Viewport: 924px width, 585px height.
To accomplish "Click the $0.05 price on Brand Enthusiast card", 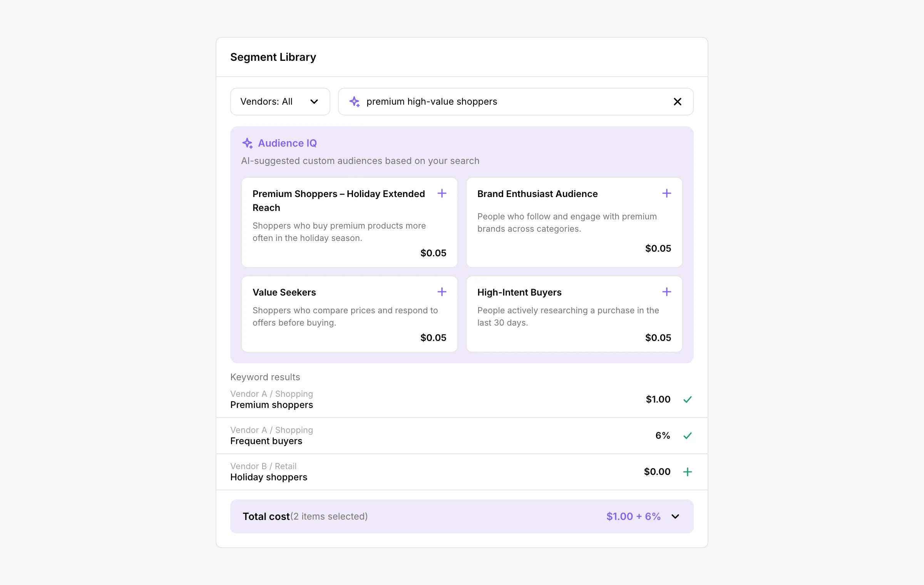I will click(x=658, y=249).
